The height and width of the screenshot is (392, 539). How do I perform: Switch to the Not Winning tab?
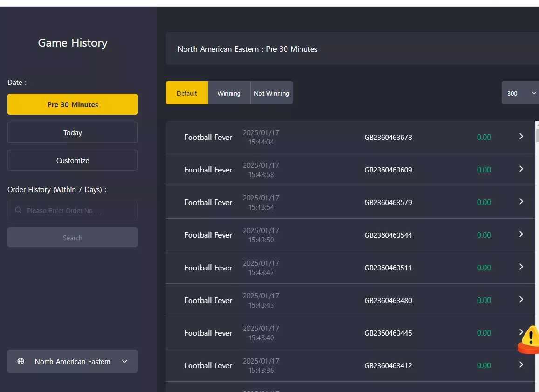click(272, 93)
